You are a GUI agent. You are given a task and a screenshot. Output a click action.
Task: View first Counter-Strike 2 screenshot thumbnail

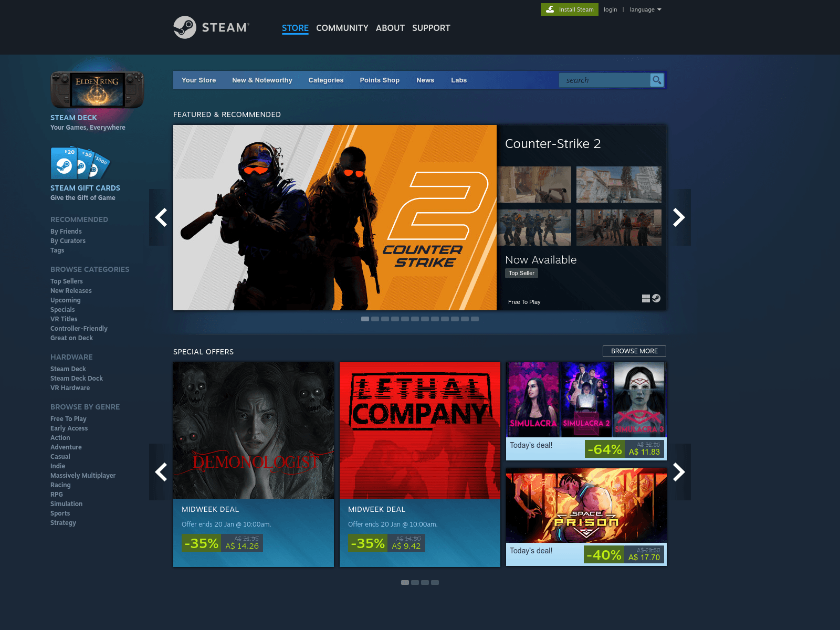click(534, 184)
